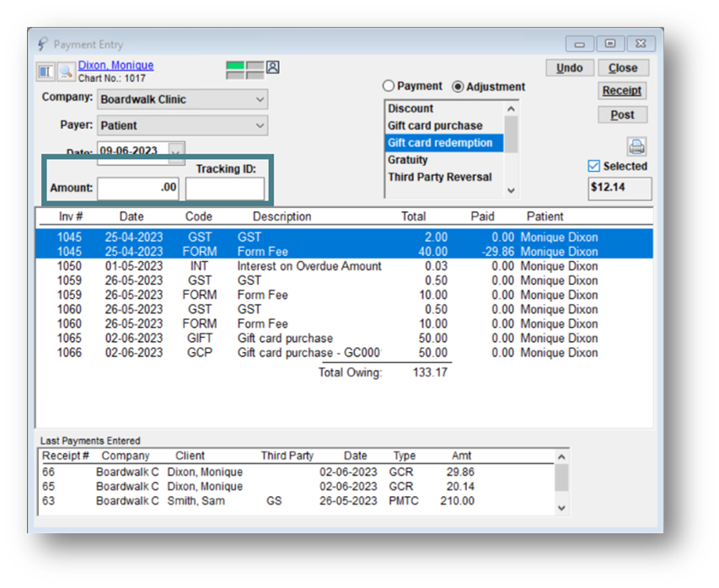
Task: Click Last Payments scroll up arrow
Action: (x=561, y=457)
